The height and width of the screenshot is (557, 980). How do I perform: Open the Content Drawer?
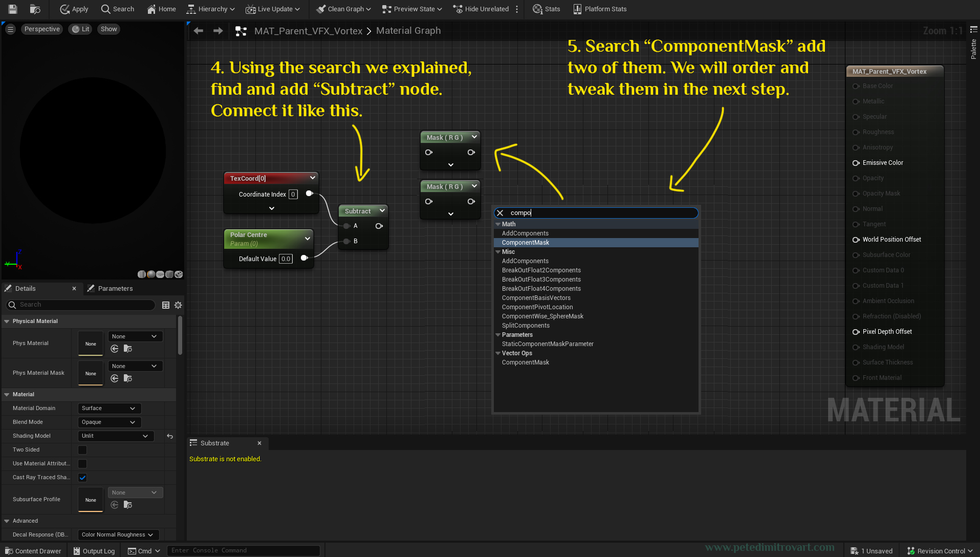33,551
